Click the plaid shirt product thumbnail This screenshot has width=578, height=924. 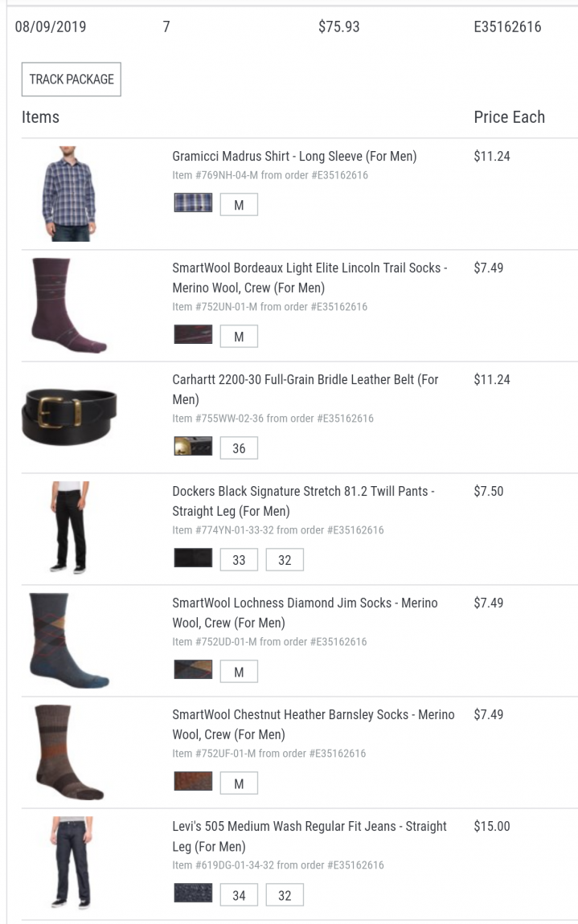point(69,194)
